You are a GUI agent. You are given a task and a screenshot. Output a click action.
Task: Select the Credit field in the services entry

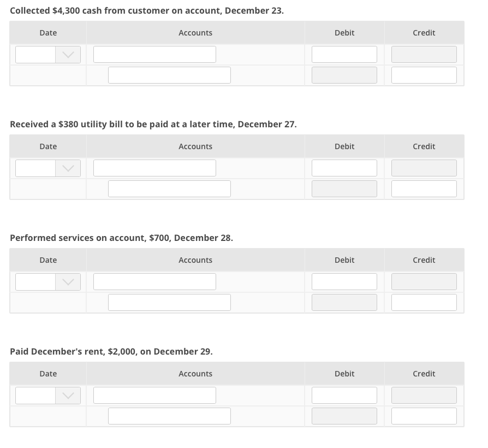(424, 302)
